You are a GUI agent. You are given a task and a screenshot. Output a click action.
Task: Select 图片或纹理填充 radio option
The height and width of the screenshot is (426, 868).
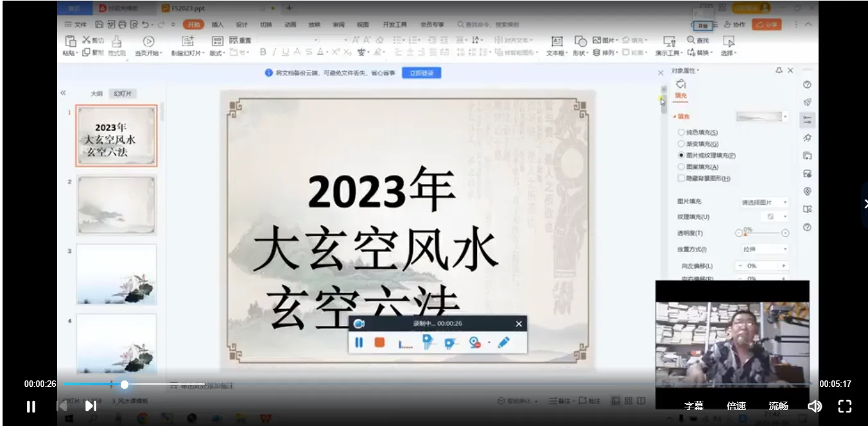[x=681, y=155]
